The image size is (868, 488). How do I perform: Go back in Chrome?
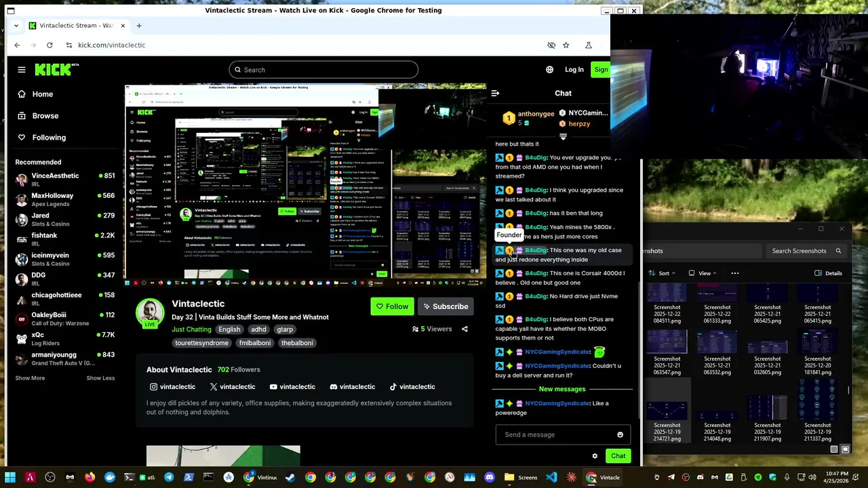click(x=17, y=45)
